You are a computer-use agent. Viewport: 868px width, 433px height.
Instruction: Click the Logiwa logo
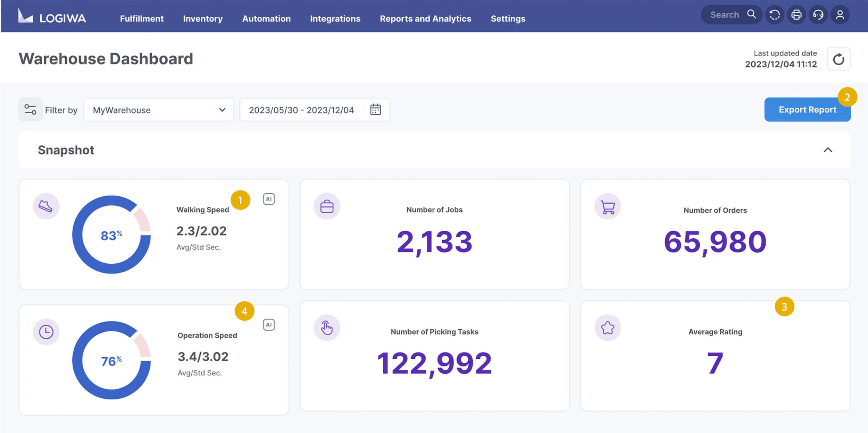tap(52, 17)
